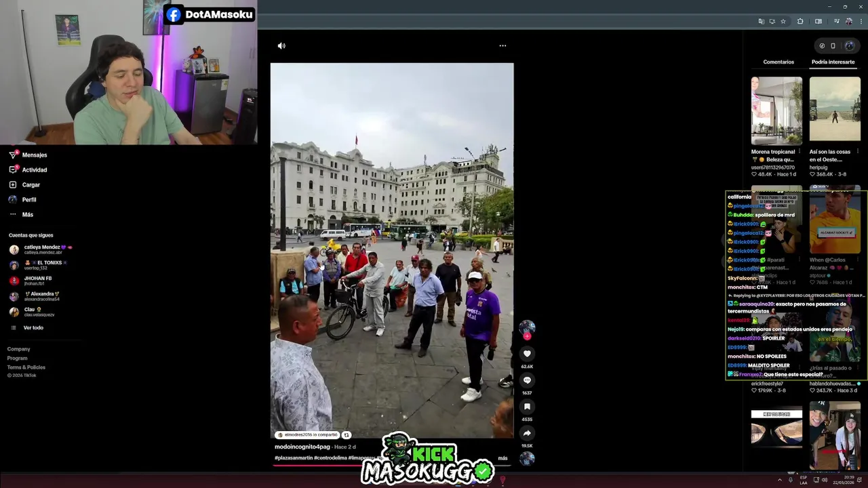Screen dimensions: 868x488
Task: Open Alexandra followed account
Action: (x=34, y=296)
